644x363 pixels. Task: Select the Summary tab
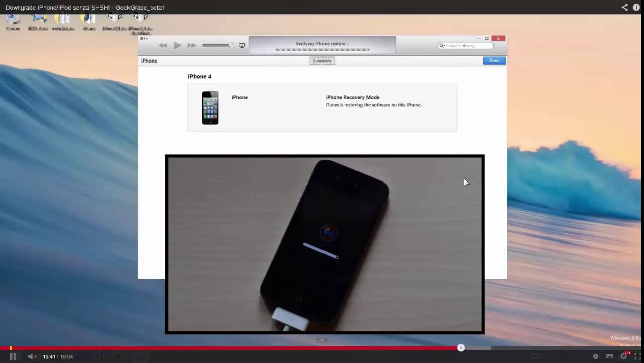tap(322, 60)
